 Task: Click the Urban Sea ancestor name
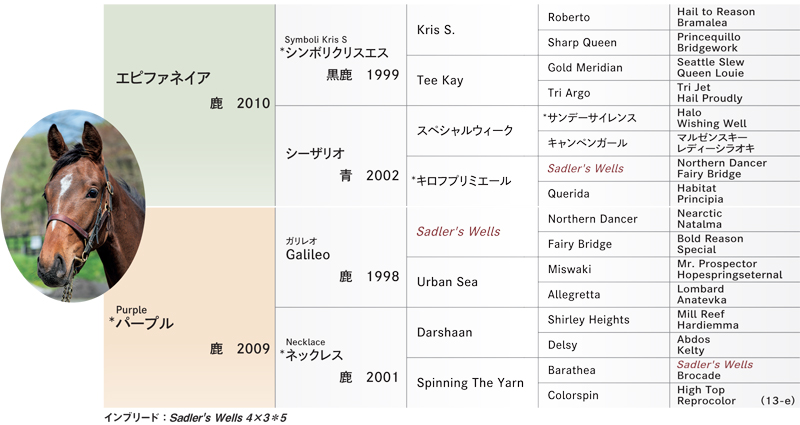[x=447, y=282]
